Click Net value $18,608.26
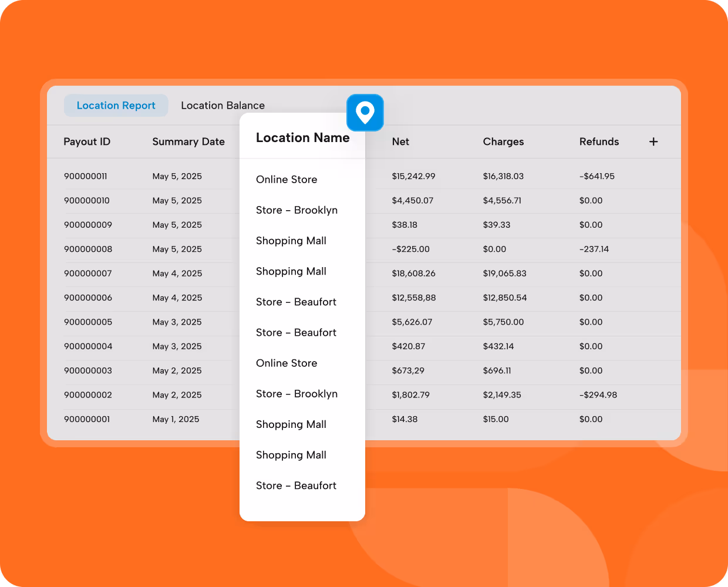 [x=413, y=274]
